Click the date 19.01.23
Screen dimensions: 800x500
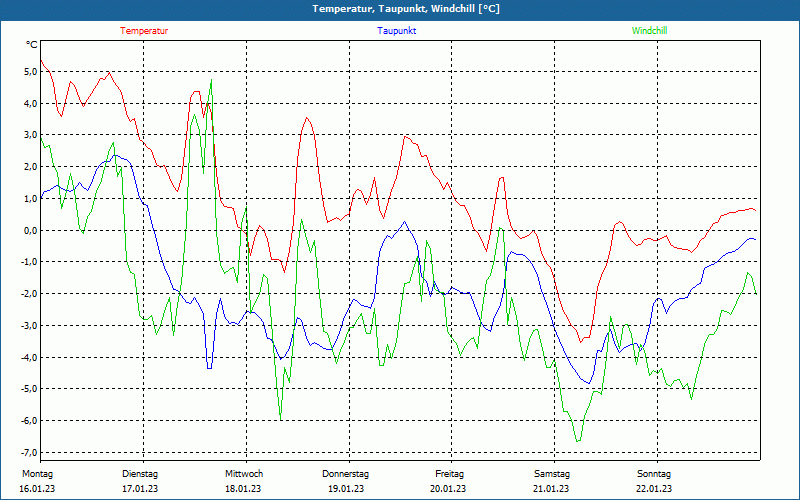pos(346,489)
